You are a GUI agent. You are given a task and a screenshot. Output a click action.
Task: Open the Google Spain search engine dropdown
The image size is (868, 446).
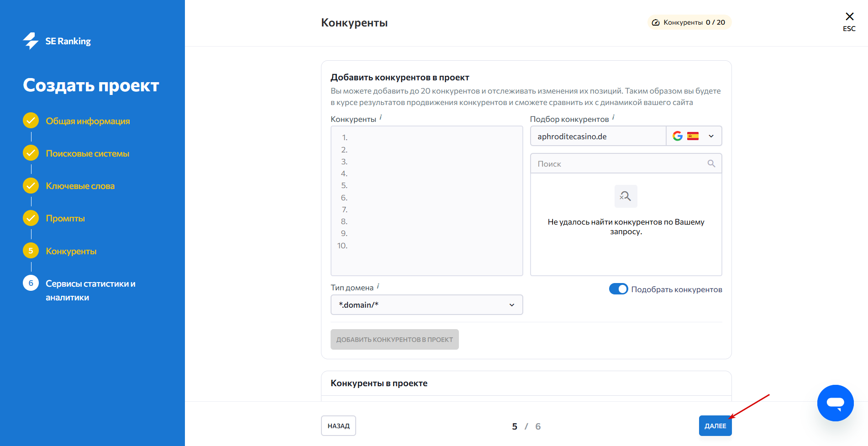(694, 136)
